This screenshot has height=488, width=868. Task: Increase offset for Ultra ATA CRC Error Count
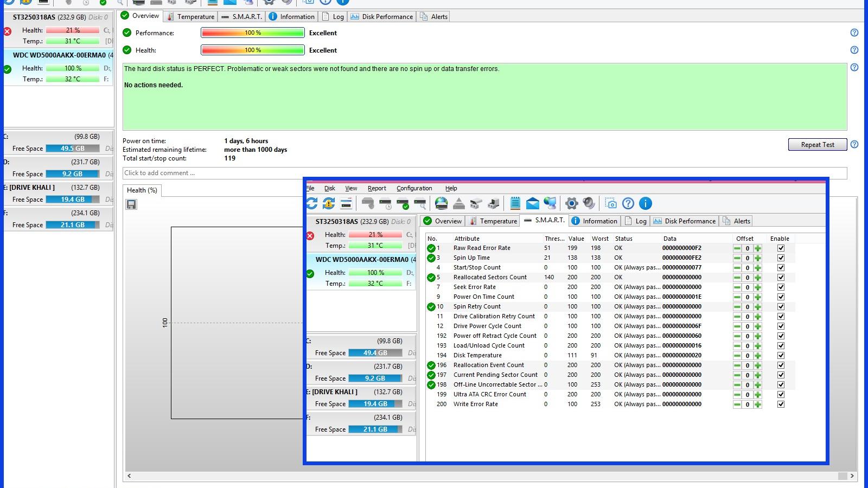pyautogui.click(x=758, y=395)
